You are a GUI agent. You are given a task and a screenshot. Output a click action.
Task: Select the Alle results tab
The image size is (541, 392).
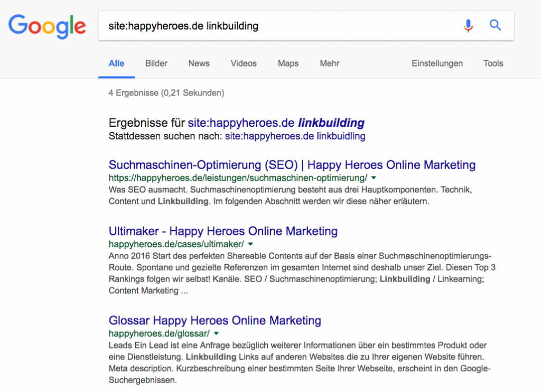(116, 63)
